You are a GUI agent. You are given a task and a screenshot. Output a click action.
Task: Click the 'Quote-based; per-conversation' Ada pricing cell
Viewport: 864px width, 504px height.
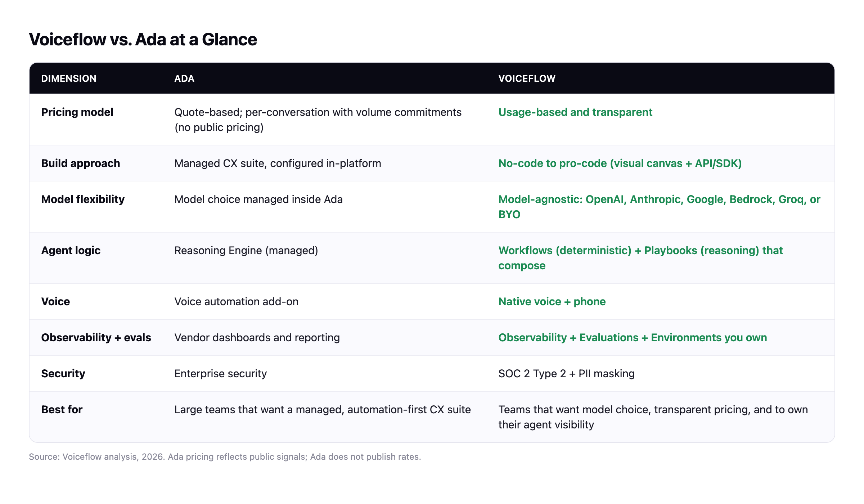point(318,120)
